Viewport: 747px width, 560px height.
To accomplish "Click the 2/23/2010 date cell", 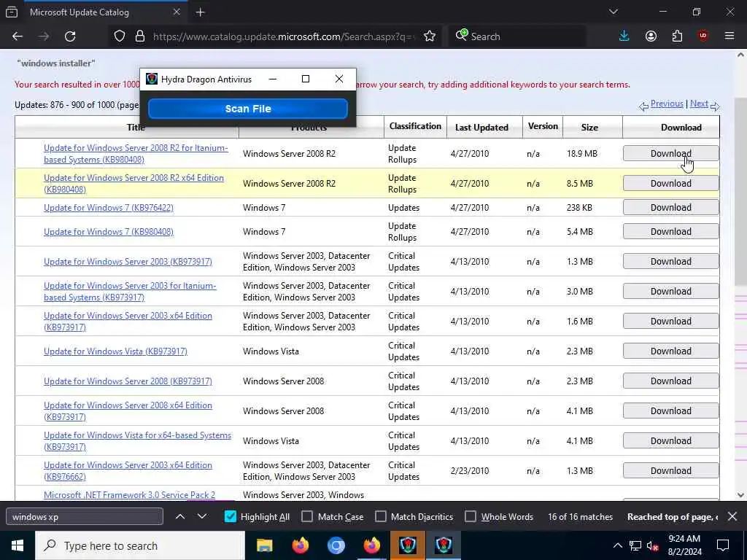I will (469, 470).
